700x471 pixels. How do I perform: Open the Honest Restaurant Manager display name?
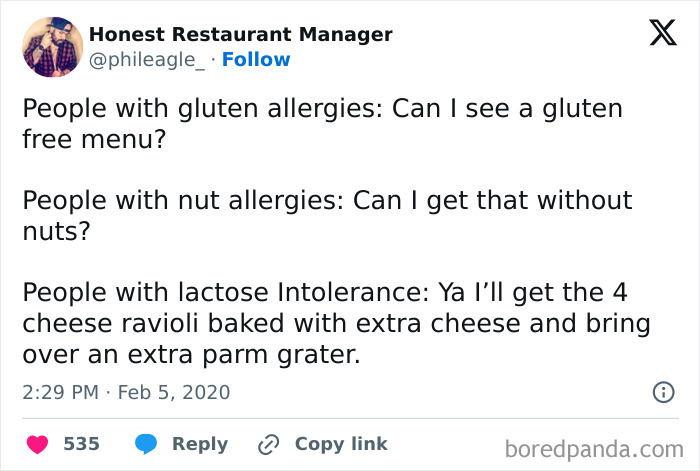pos(240,34)
